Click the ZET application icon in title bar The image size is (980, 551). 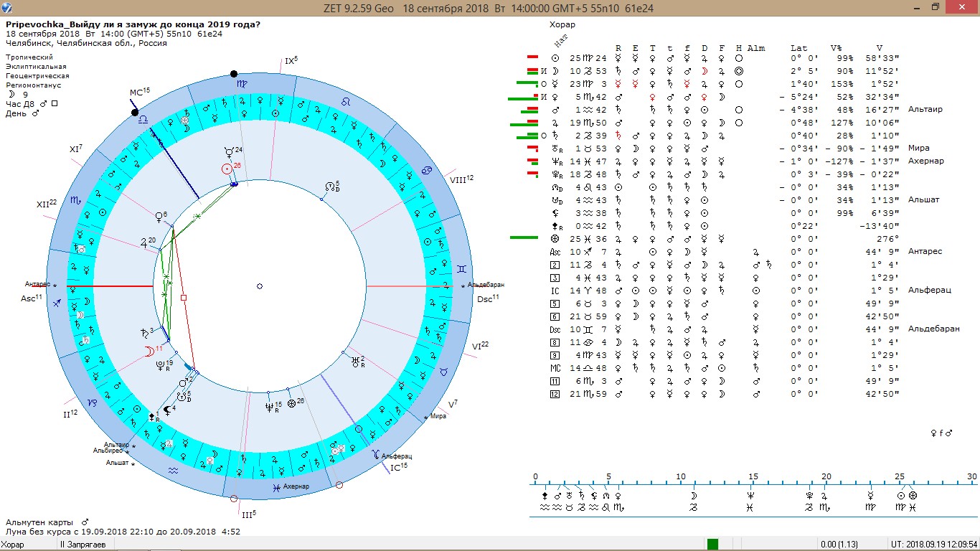pyautogui.click(x=6, y=7)
